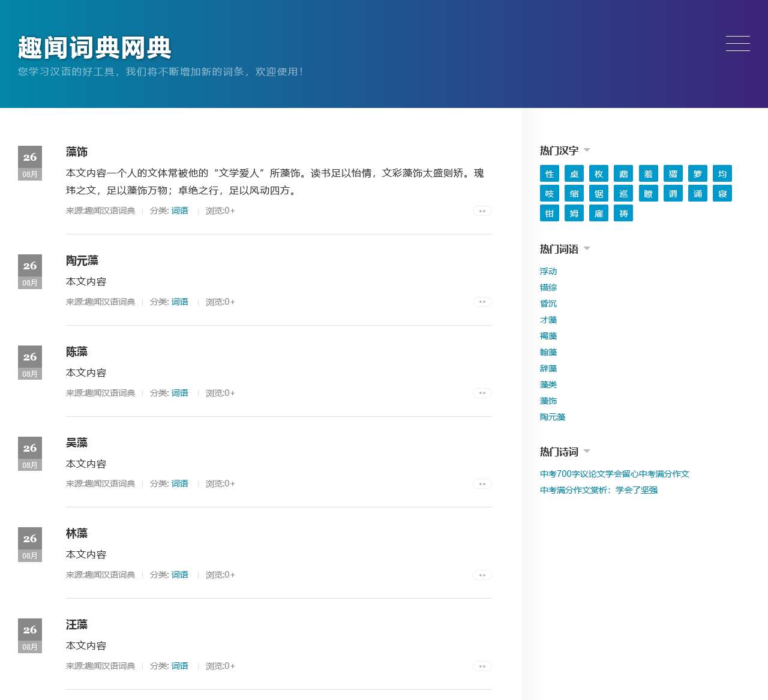This screenshot has height=700, width=768.
Task: Click the 词语 category link under 吴藻
Action: tap(179, 483)
